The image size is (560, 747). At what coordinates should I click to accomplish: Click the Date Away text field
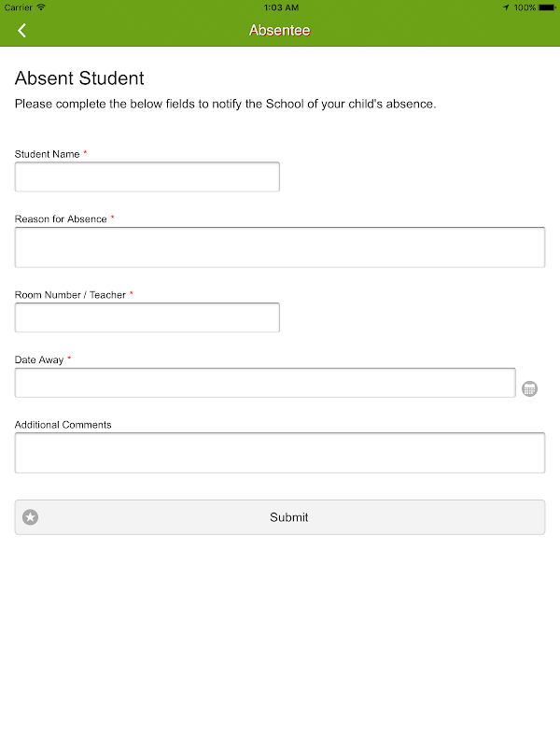(265, 383)
